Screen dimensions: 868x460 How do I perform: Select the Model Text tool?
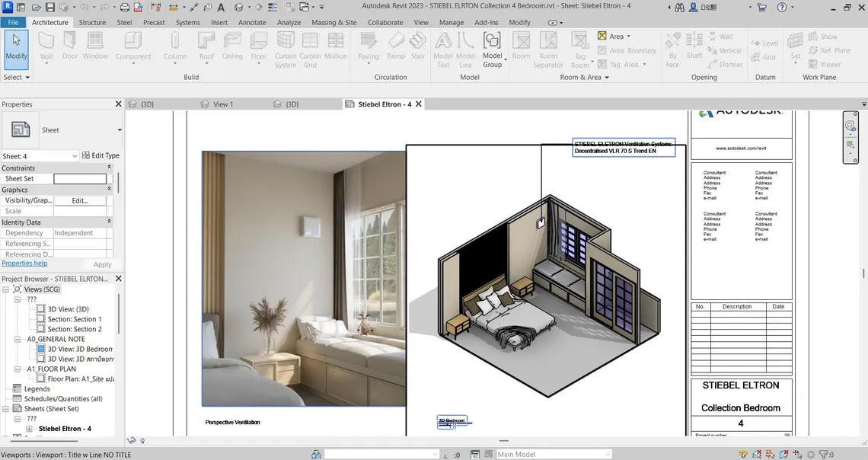tap(443, 50)
